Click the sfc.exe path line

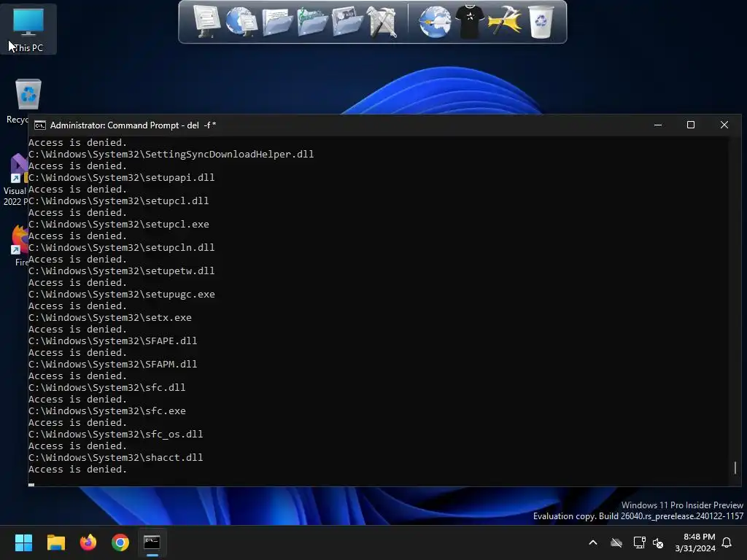107,411
